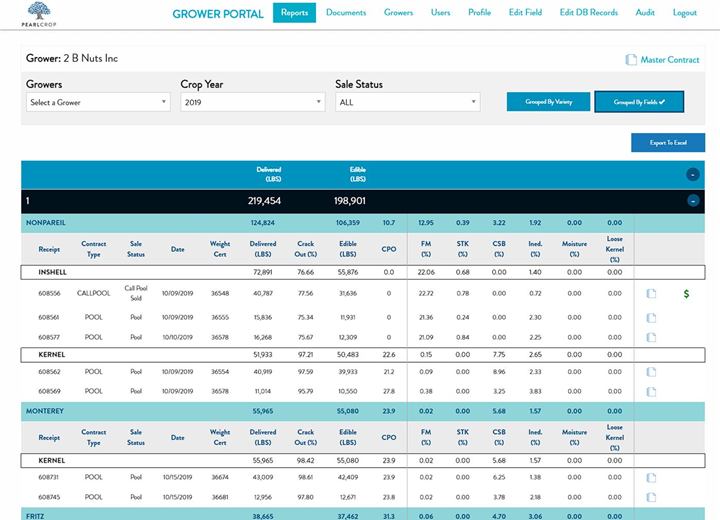
Task: Click weight cert 36548 cell
Action: [x=220, y=293]
